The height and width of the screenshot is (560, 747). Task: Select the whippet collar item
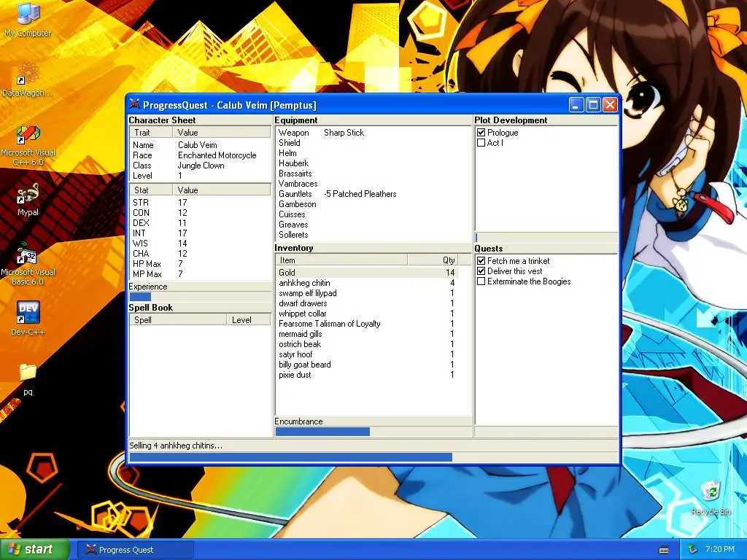367,314
